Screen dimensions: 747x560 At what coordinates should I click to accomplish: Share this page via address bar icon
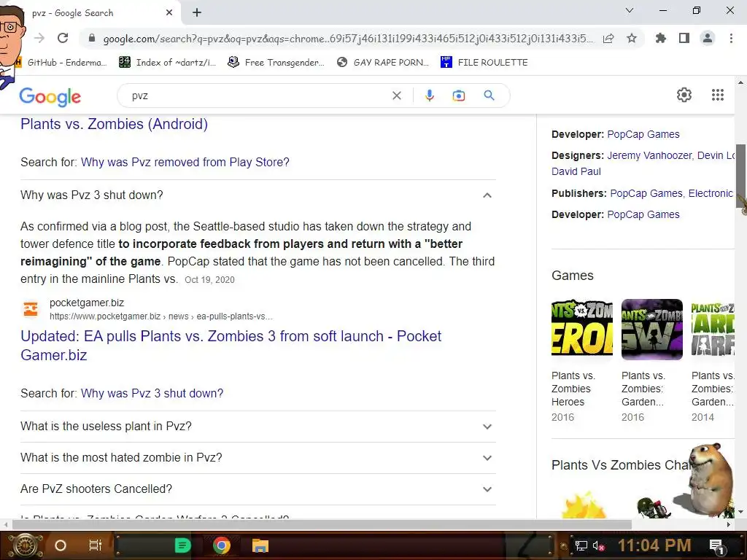click(608, 38)
